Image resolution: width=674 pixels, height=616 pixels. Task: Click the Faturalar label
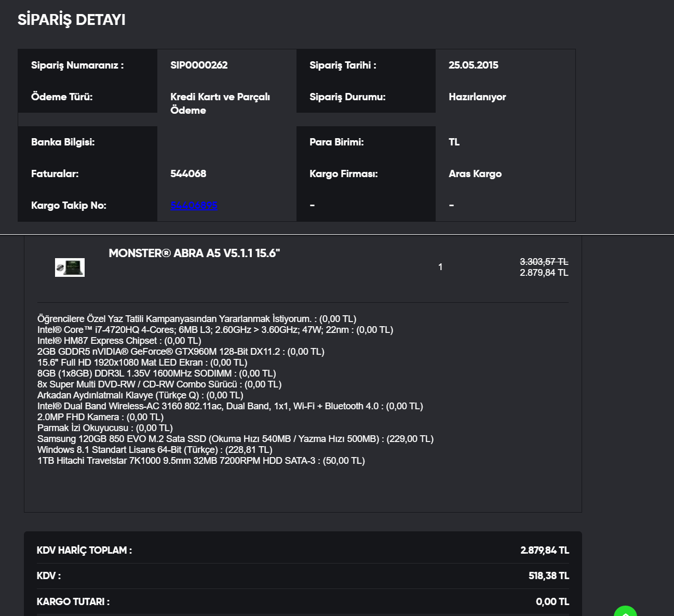(x=55, y=173)
